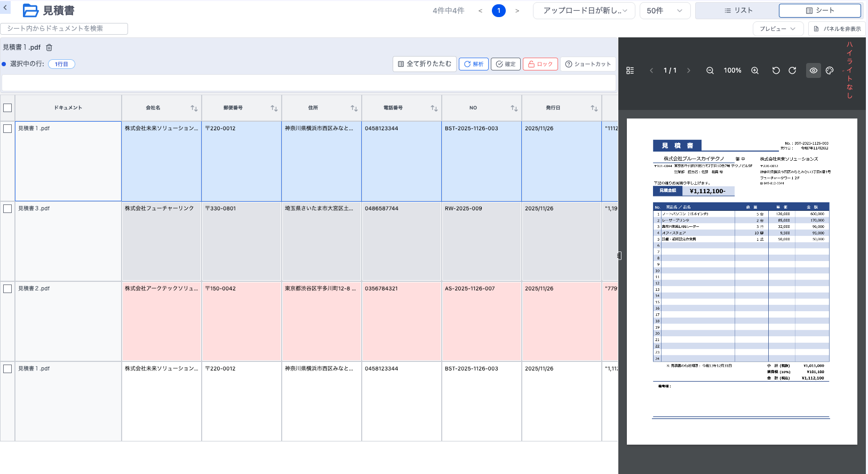Open the 50件 page size dropdown

(665, 11)
